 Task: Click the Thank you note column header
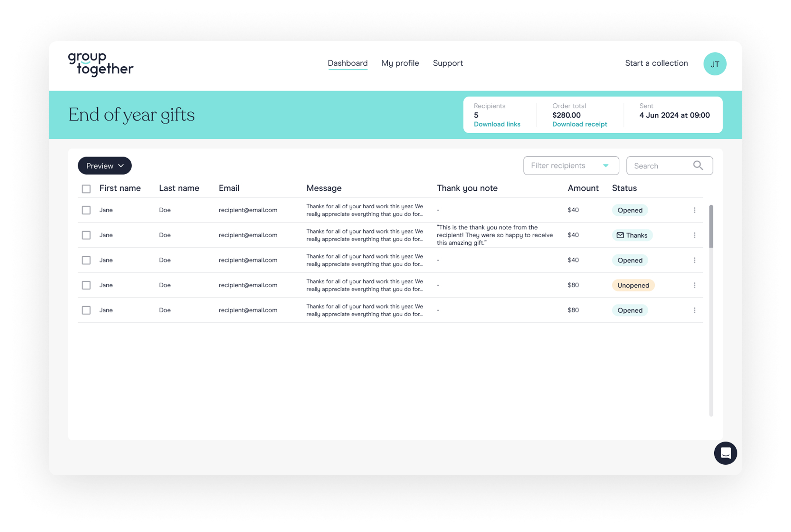click(467, 188)
